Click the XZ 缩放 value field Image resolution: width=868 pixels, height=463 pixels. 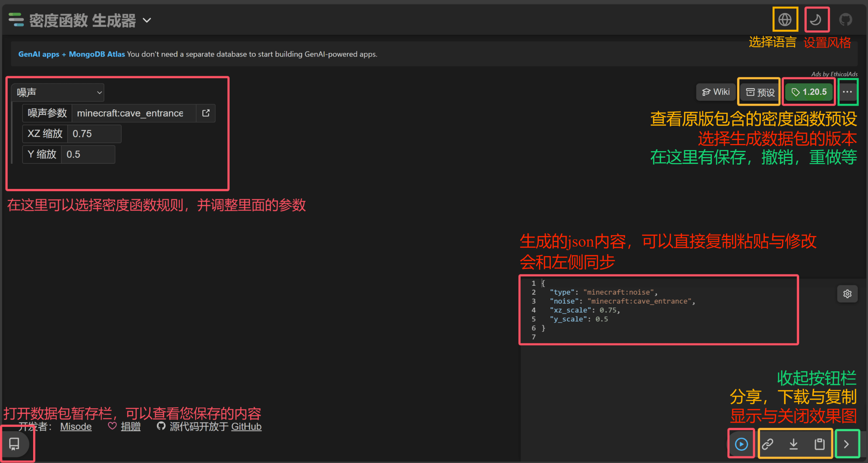click(x=94, y=134)
